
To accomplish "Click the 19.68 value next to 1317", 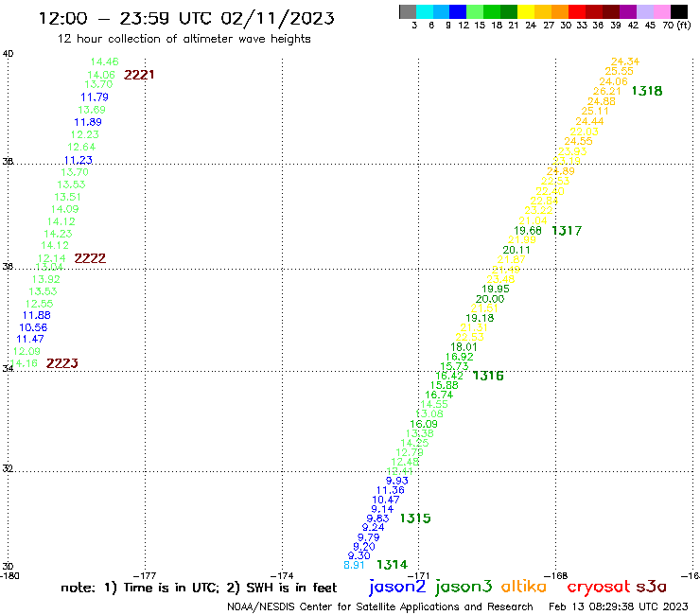I will coord(528,231).
